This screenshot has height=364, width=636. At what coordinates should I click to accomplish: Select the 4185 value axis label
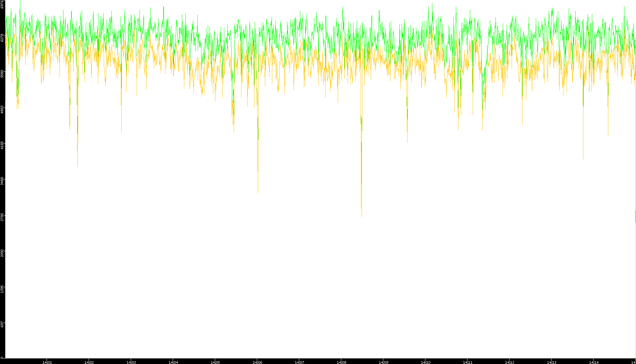pos(2,145)
